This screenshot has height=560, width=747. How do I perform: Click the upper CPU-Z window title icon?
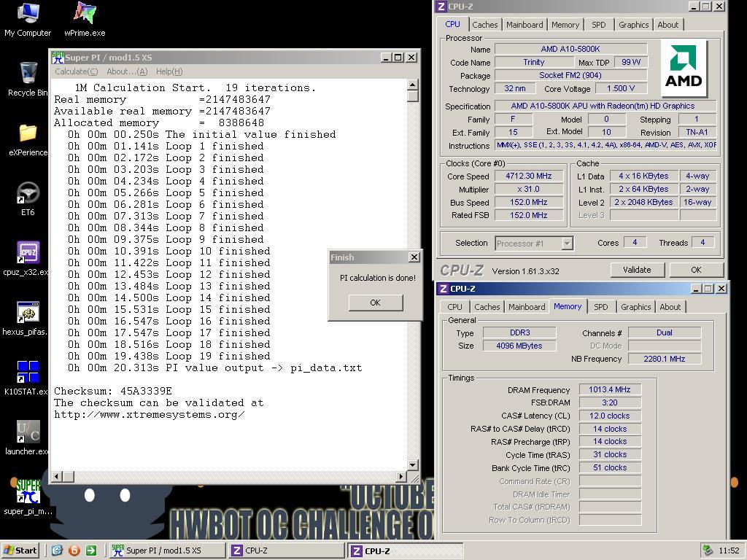(x=441, y=6)
